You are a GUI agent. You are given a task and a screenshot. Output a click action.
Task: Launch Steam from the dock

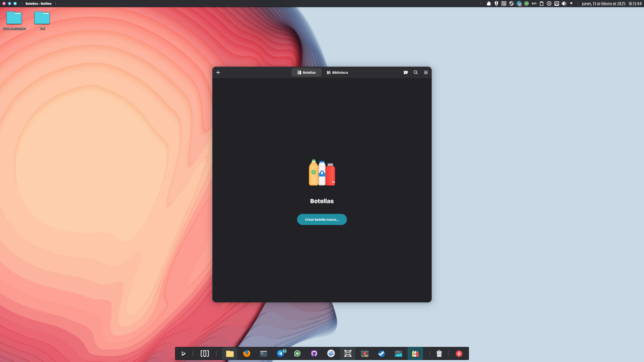click(381, 354)
